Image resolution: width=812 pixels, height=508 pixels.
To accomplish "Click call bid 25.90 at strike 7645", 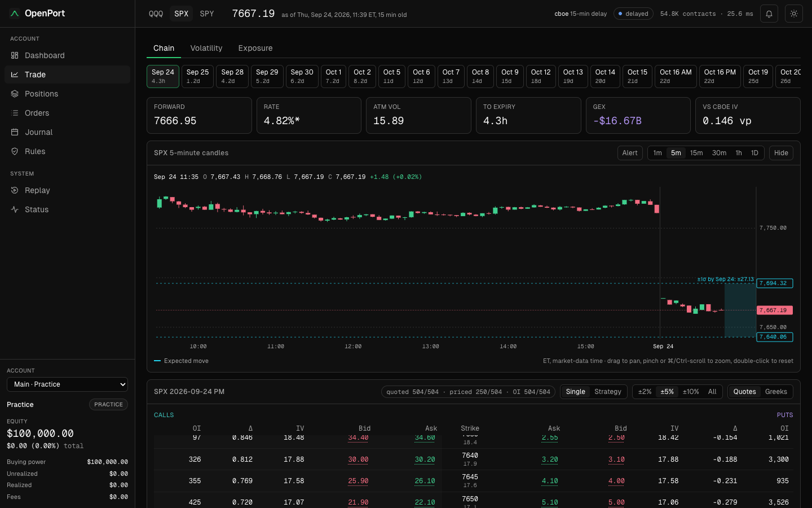I will pos(358,481).
